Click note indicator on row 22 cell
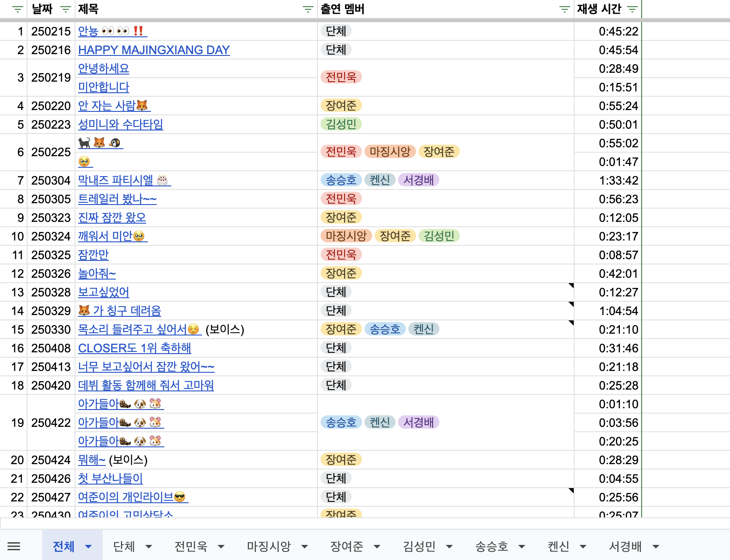Viewport: 730px width, 560px height. 571,490
